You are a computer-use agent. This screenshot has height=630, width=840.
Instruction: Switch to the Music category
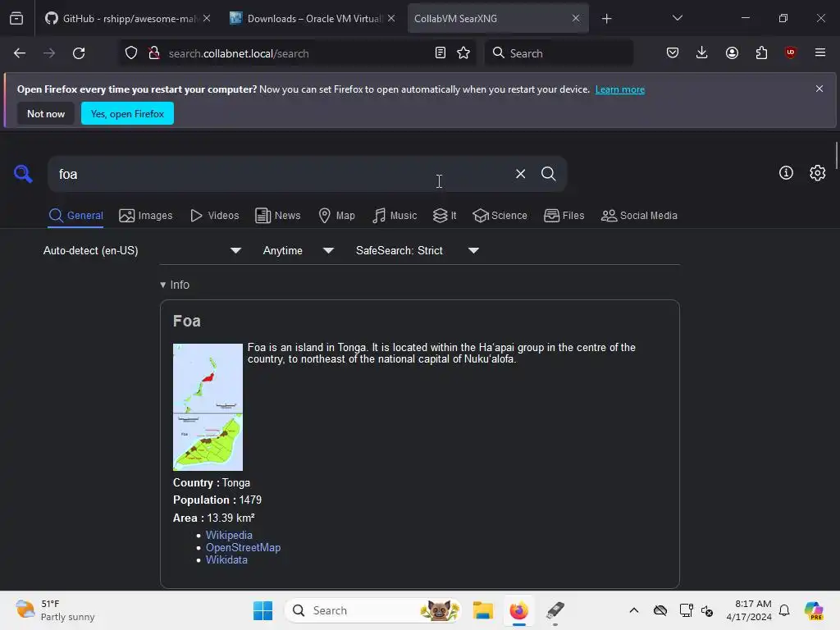tap(395, 216)
